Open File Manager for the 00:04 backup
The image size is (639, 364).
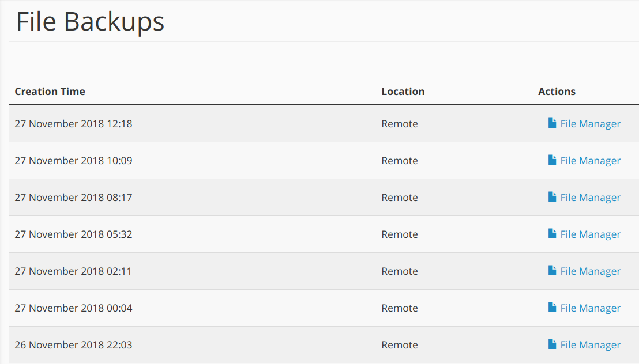[590, 308]
